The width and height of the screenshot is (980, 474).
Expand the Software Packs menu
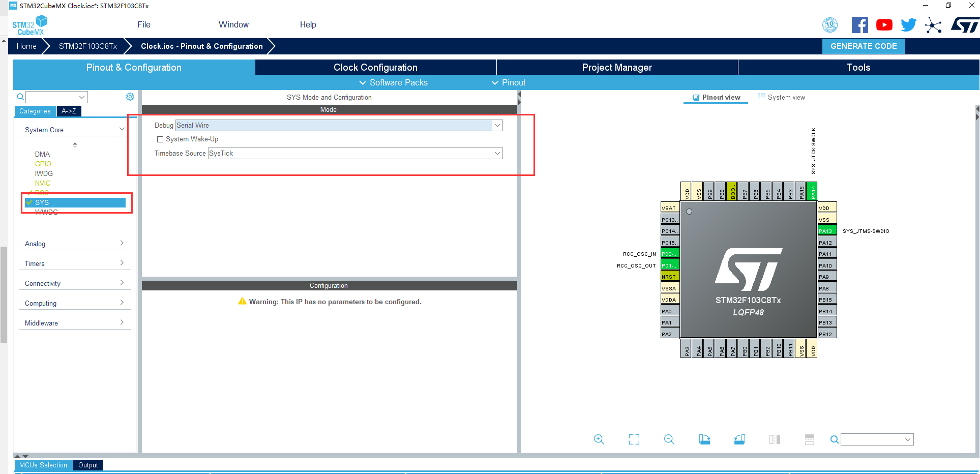pos(393,82)
